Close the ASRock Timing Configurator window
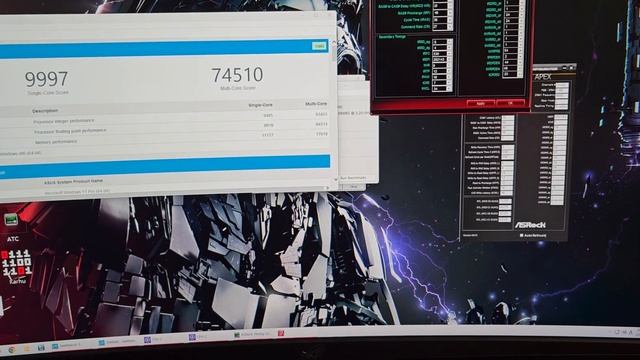 click(x=571, y=67)
